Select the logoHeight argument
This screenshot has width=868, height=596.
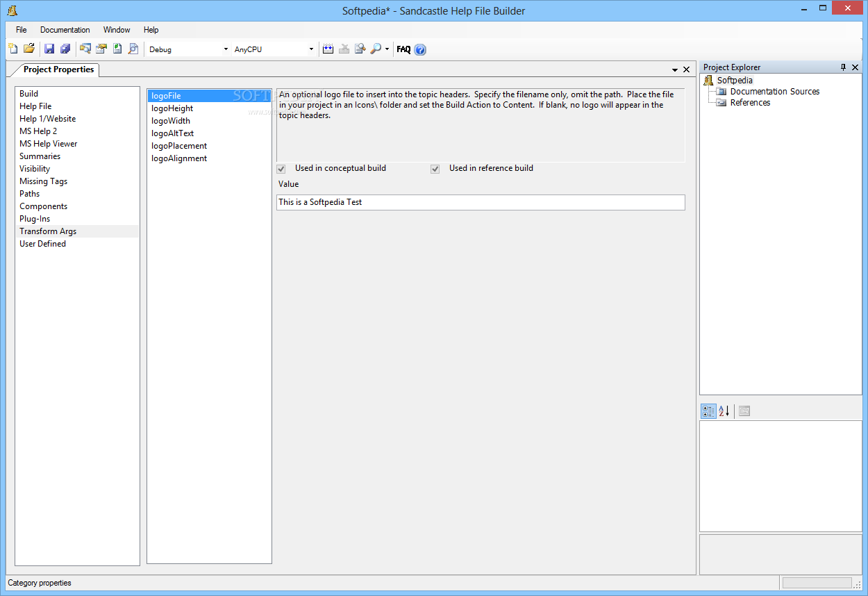click(209, 108)
